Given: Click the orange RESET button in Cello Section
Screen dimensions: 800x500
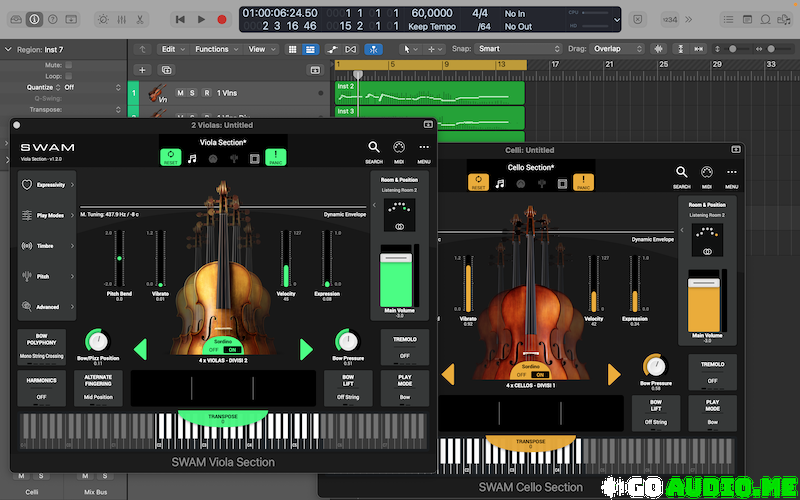Looking at the screenshot, I should click(x=478, y=183).
